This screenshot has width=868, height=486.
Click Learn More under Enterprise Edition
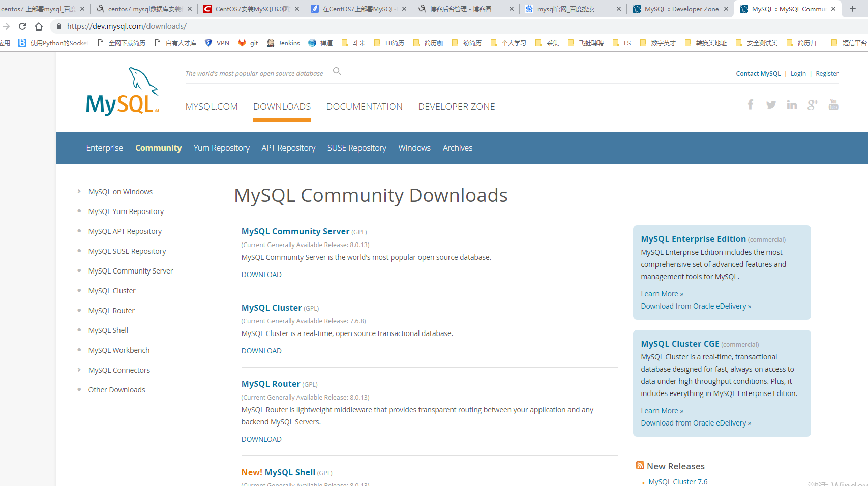(x=662, y=294)
